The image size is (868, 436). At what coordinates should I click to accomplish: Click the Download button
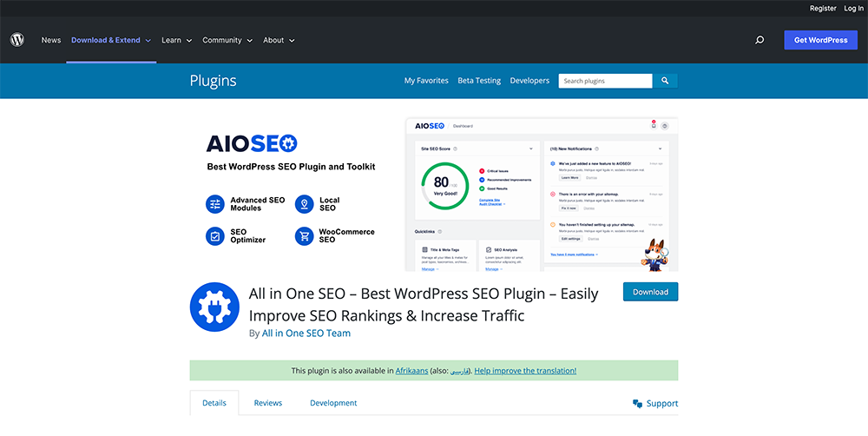point(650,292)
